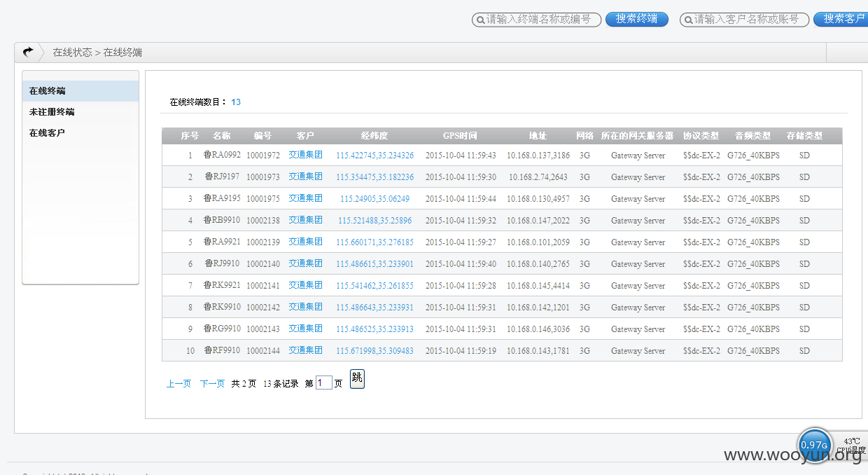The width and height of the screenshot is (868, 475).
Task: Click terminal name 鲁RJ9197
Action: pos(222,177)
